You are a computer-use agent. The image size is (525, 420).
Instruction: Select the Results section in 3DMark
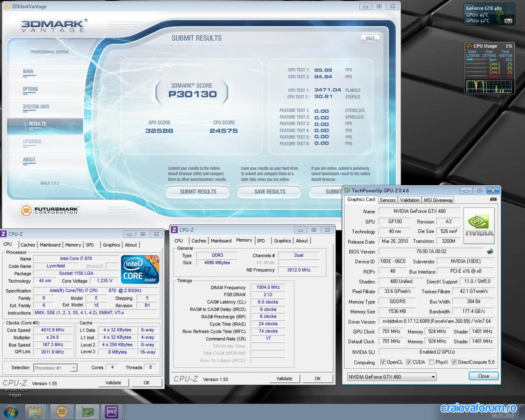point(45,126)
